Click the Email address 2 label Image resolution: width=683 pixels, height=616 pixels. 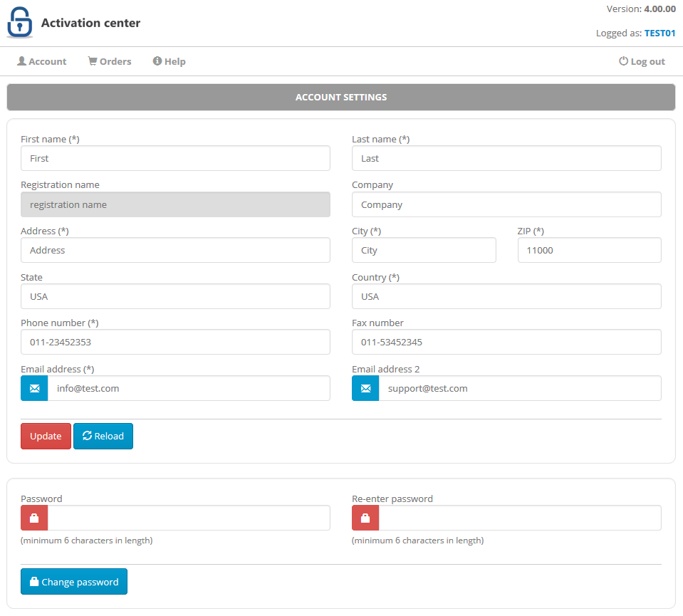click(385, 369)
